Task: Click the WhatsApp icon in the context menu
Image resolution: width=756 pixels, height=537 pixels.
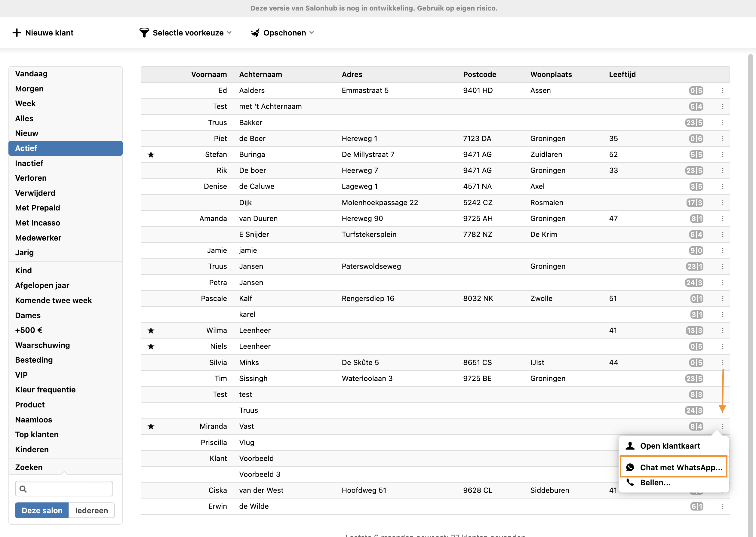Action: tap(630, 467)
